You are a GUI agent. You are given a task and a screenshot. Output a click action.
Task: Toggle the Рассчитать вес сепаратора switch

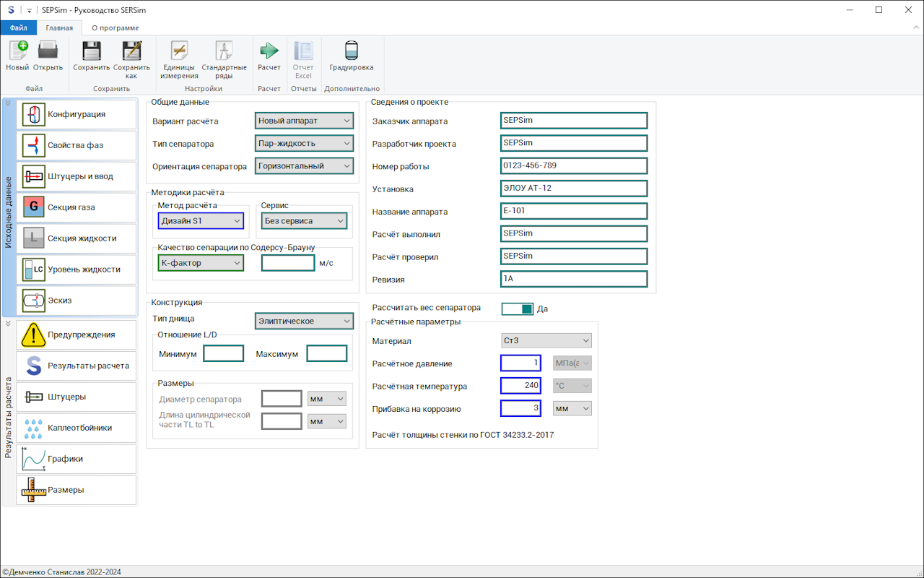(x=518, y=309)
